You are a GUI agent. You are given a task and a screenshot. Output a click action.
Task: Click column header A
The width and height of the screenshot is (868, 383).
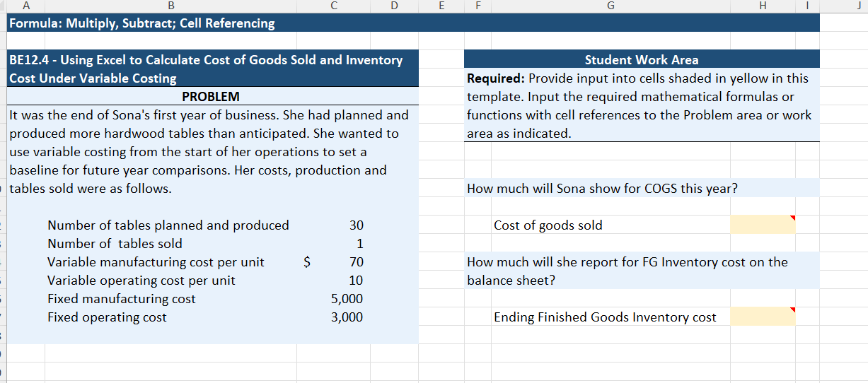click(x=25, y=5)
